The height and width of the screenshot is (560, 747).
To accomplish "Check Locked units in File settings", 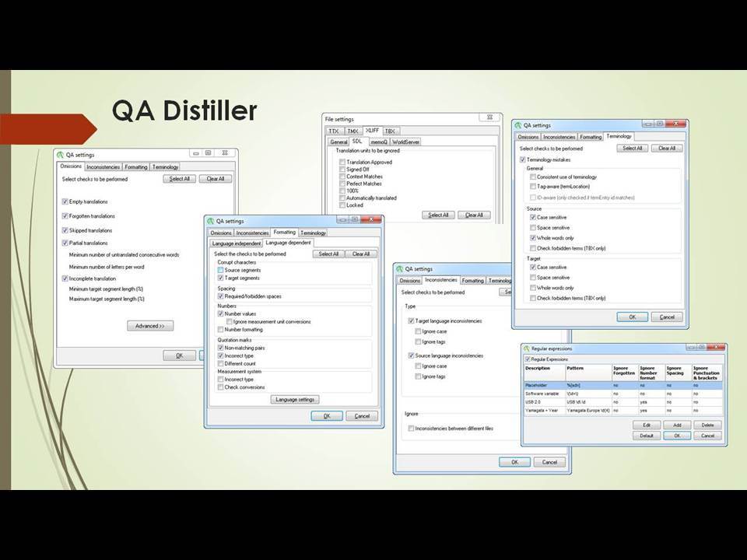I will (342, 205).
